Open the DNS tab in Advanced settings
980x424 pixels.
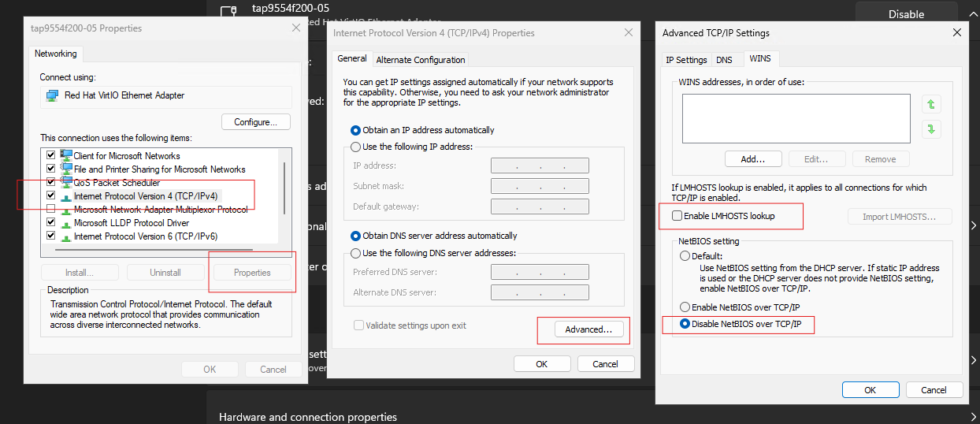click(724, 60)
